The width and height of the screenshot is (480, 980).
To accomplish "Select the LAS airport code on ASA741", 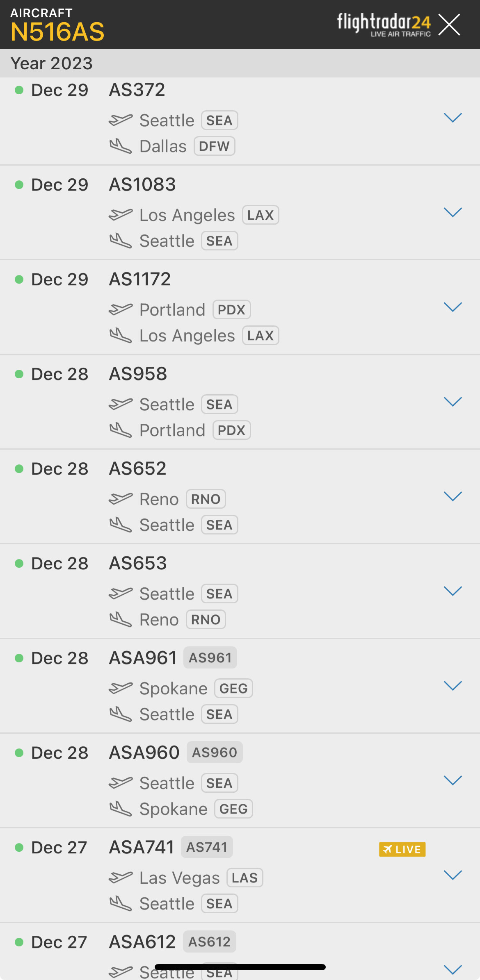I will pos(245,878).
